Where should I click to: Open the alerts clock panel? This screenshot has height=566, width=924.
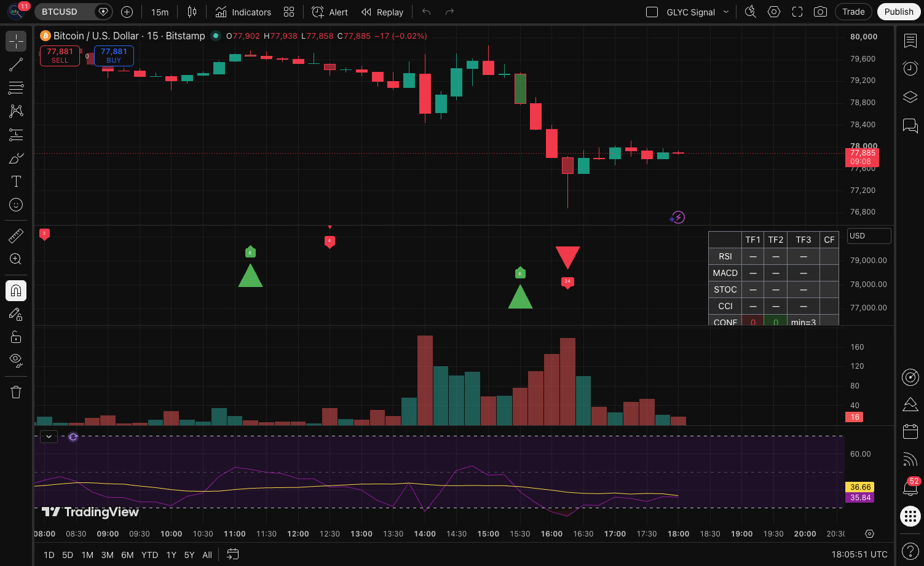pos(910,68)
